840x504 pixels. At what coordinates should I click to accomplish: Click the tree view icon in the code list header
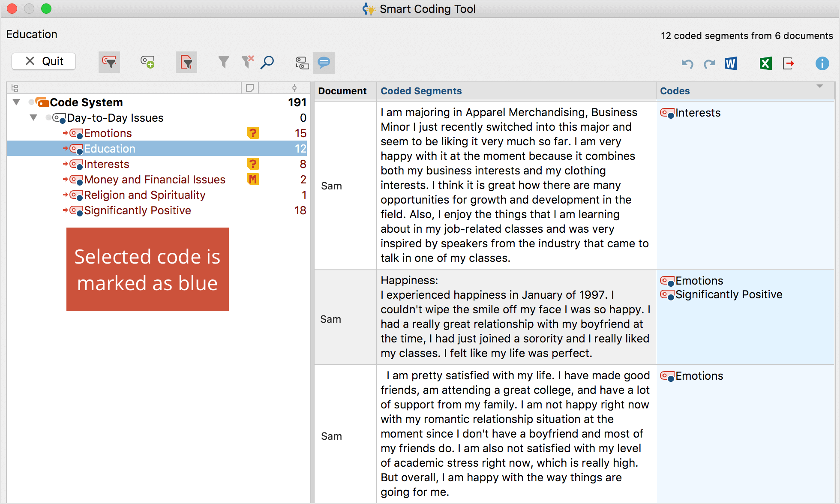click(x=15, y=88)
